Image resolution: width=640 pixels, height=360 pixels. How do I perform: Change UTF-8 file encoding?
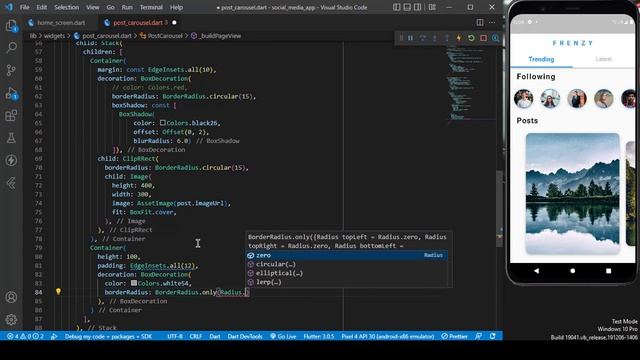point(175,336)
